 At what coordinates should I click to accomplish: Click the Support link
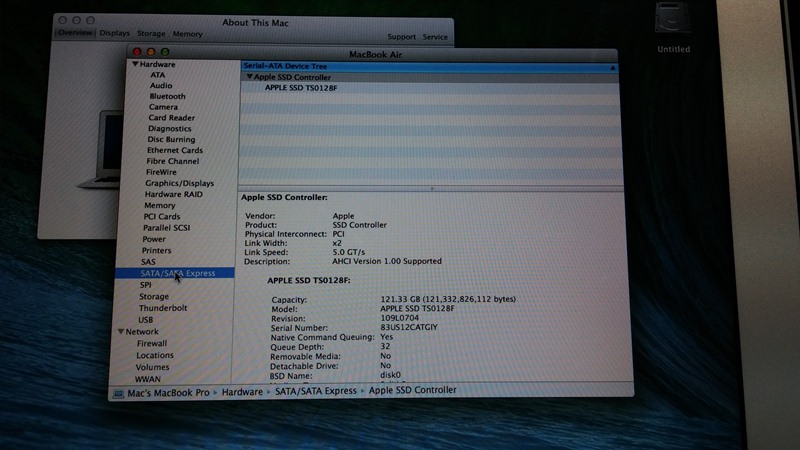(x=401, y=36)
